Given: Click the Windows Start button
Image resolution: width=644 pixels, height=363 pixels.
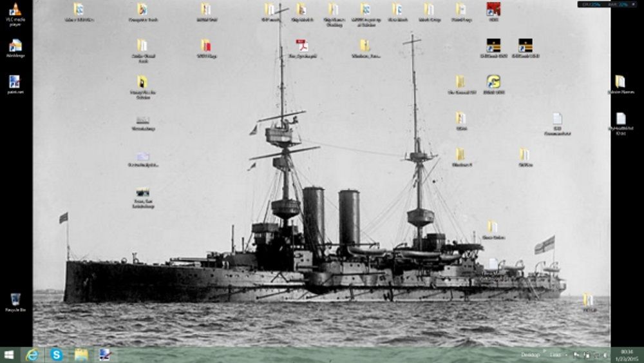Looking at the screenshot, I should click(8, 355).
